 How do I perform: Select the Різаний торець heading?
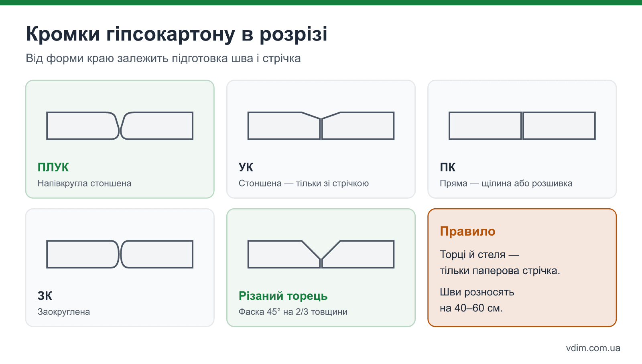click(283, 296)
